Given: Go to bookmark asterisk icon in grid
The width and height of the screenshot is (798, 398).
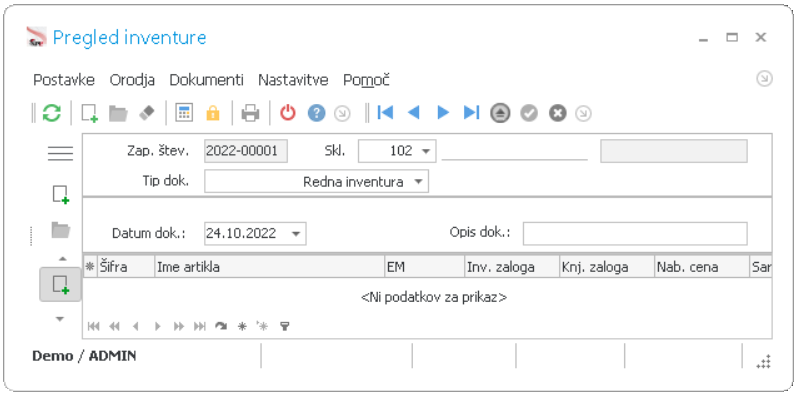Looking at the screenshot, I should point(262,326).
